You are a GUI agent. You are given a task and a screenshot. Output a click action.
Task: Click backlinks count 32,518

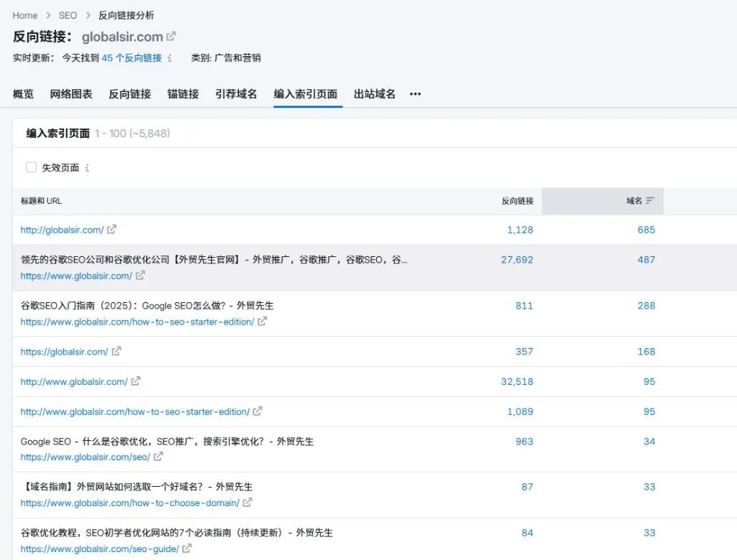(517, 382)
